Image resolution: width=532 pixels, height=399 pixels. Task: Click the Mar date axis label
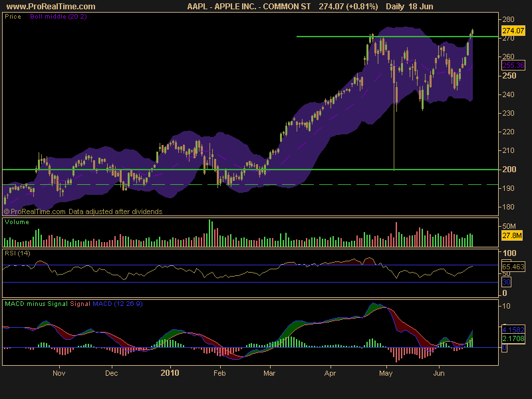[269, 373]
